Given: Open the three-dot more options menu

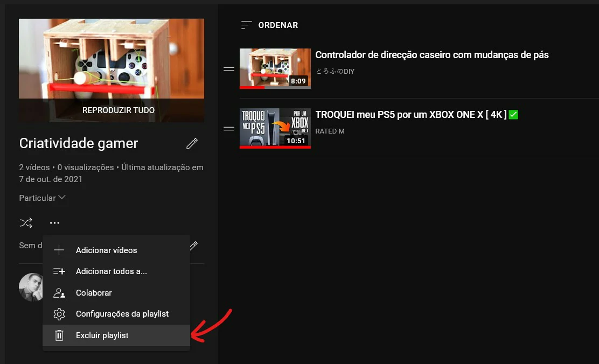Looking at the screenshot, I should point(54,223).
